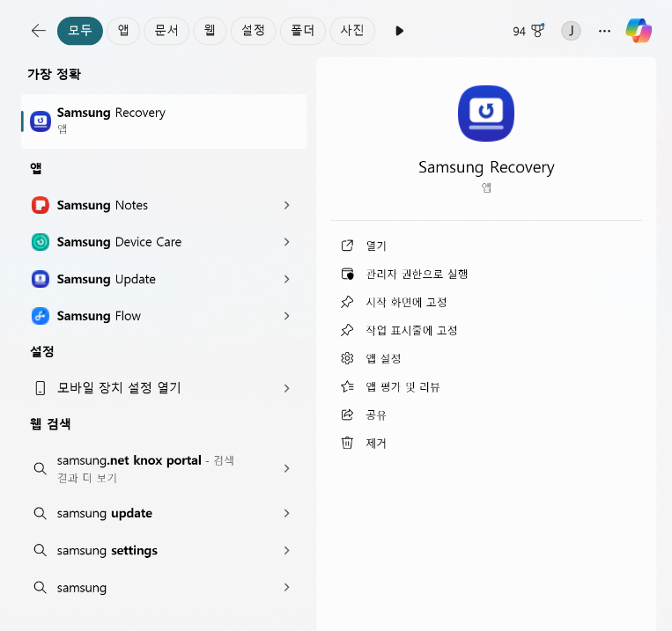
Task: Click the Samsung Update app icon
Action: point(41,279)
